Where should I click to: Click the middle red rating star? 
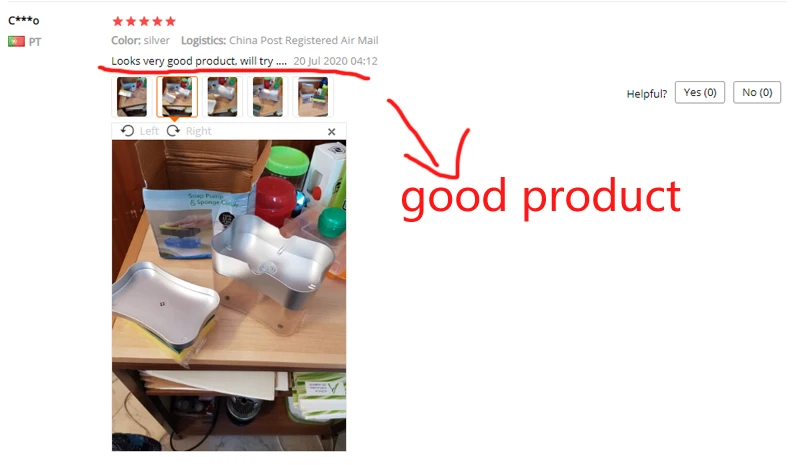pyautogui.click(x=144, y=21)
